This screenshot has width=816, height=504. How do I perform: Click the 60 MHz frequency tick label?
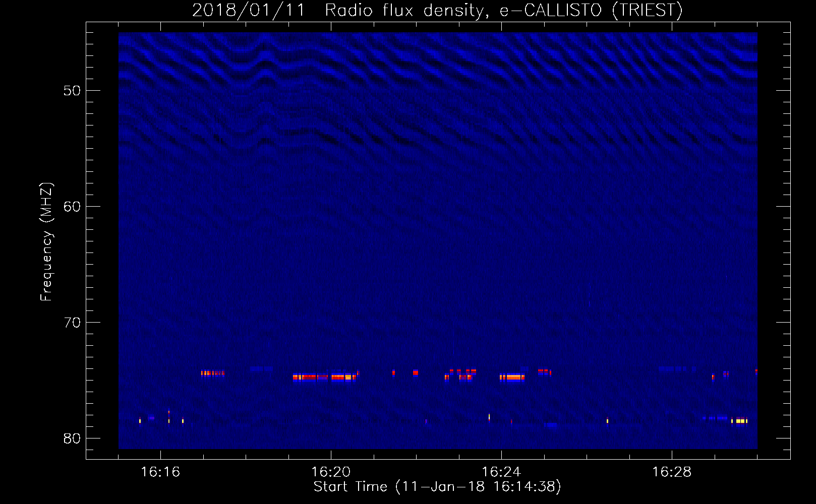(72, 207)
